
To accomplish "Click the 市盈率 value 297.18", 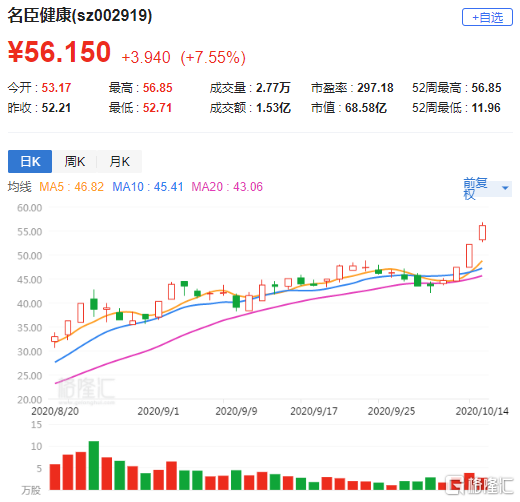I will (375, 88).
